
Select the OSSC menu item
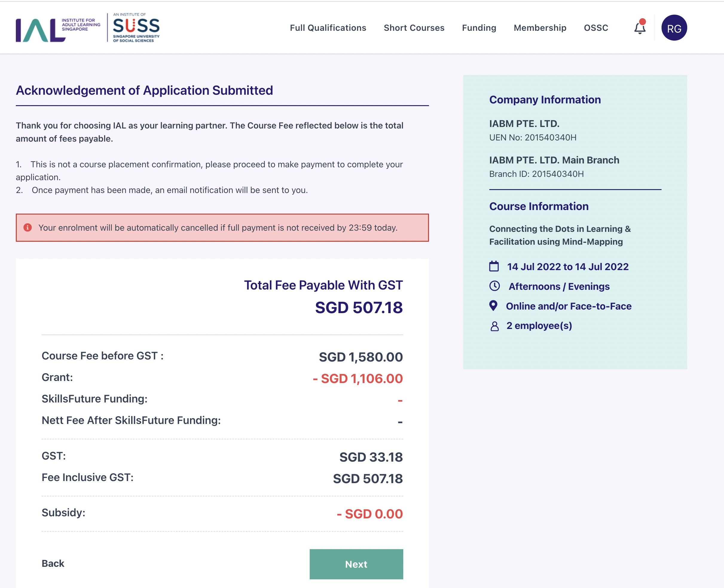point(595,28)
